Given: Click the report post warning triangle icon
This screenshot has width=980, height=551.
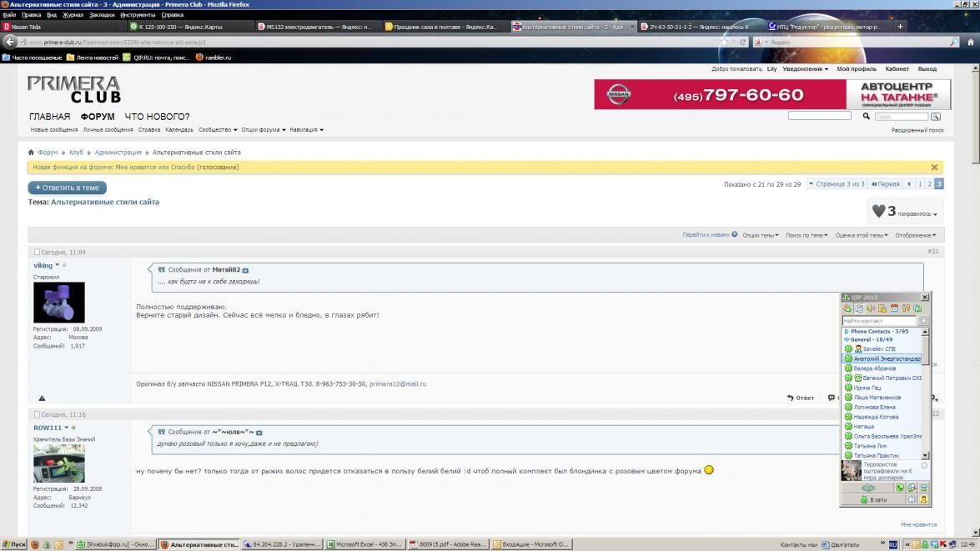Looking at the screenshot, I should point(42,398).
